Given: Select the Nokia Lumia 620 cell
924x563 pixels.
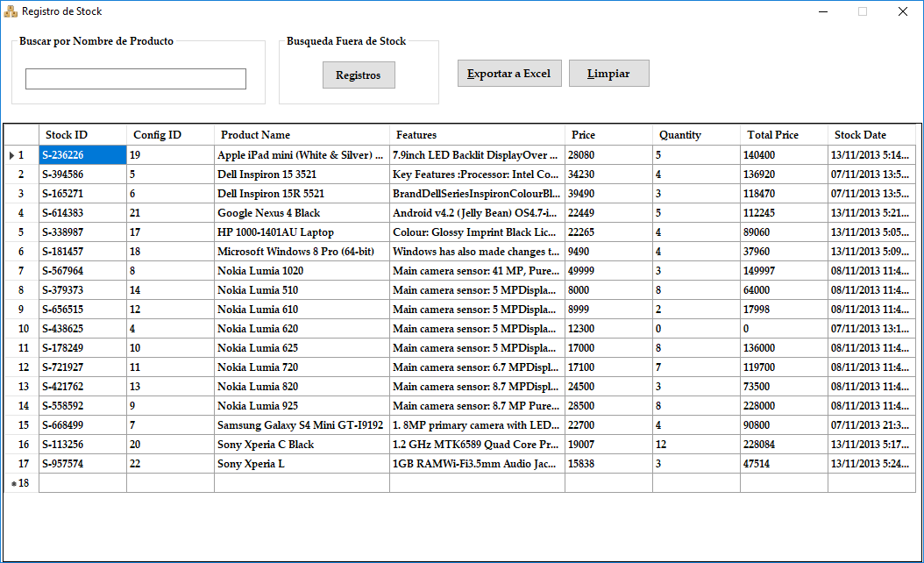Looking at the screenshot, I should (302, 328).
